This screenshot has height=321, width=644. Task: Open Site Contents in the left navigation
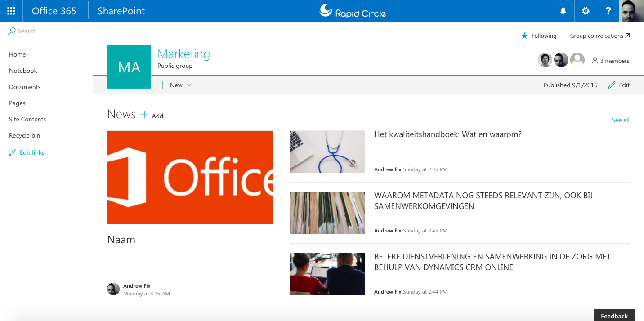tap(27, 119)
